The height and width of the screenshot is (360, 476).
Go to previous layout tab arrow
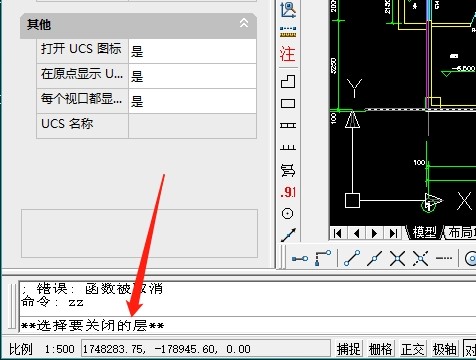pyautogui.click(x=356, y=233)
